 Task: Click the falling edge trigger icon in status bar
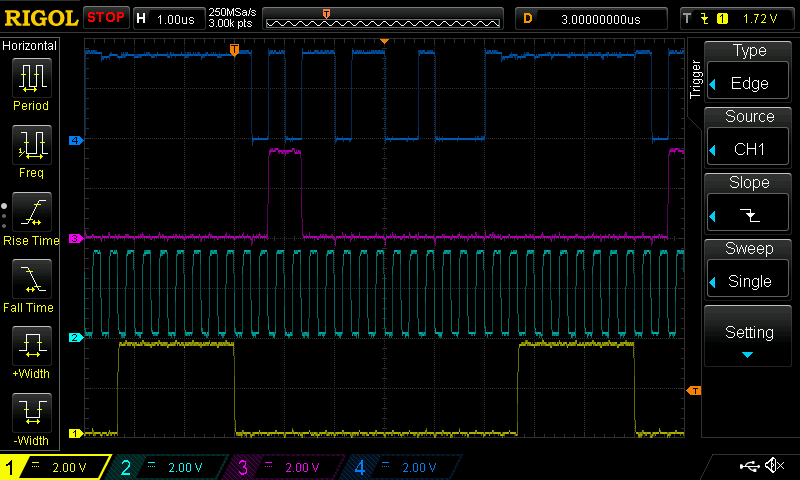705,19
